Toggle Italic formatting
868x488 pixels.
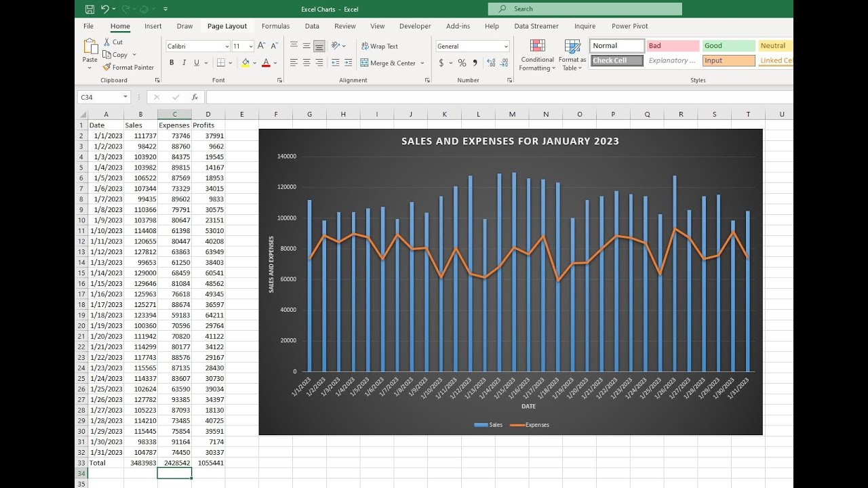point(184,62)
